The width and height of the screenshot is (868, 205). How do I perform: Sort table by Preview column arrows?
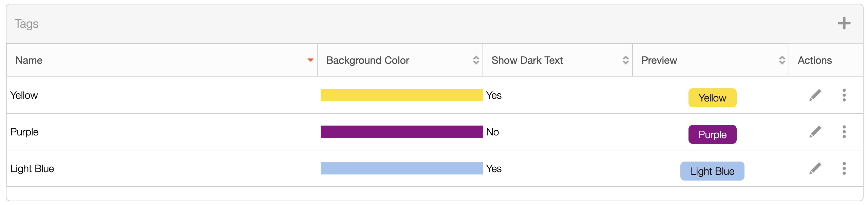[782, 60]
